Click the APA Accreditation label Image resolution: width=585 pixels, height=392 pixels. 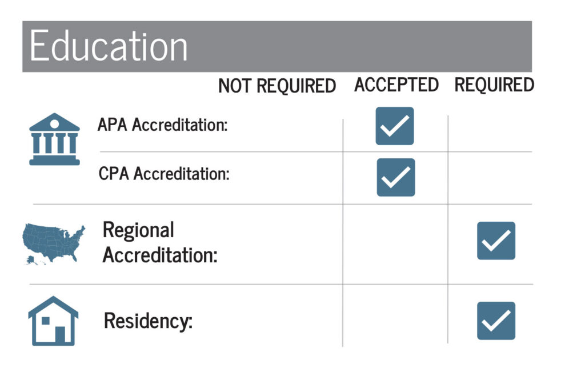point(163,125)
